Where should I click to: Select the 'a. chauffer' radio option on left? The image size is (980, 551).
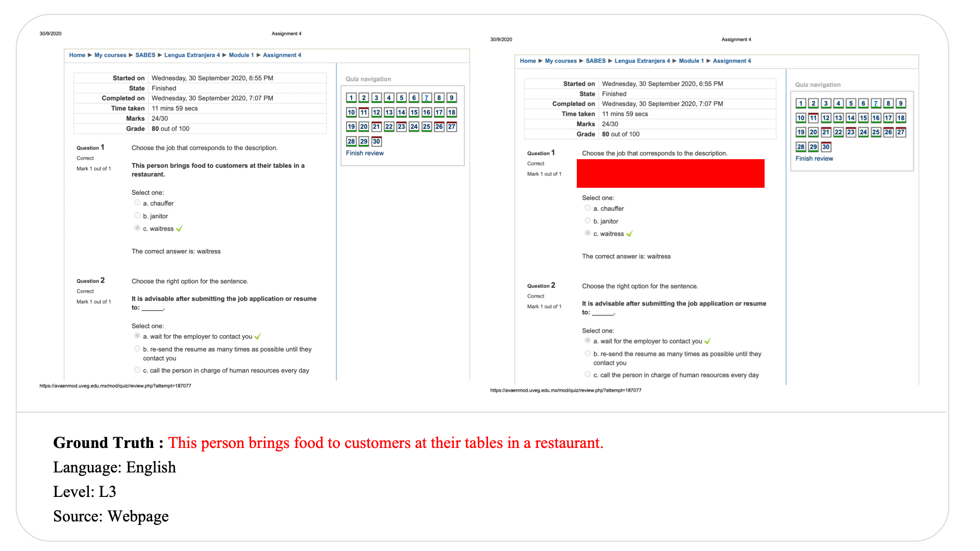coord(137,203)
